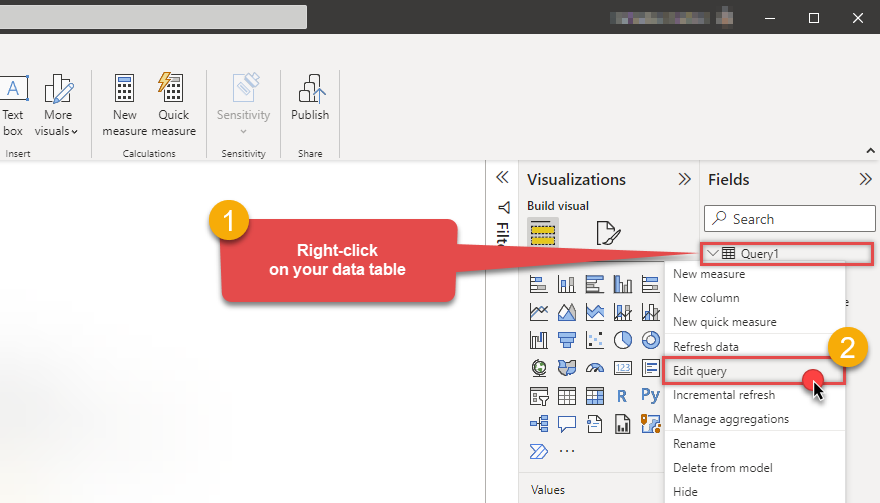Select Stacked bar chart visual
This screenshot has height=503, width=880.
tap(539, 284)
